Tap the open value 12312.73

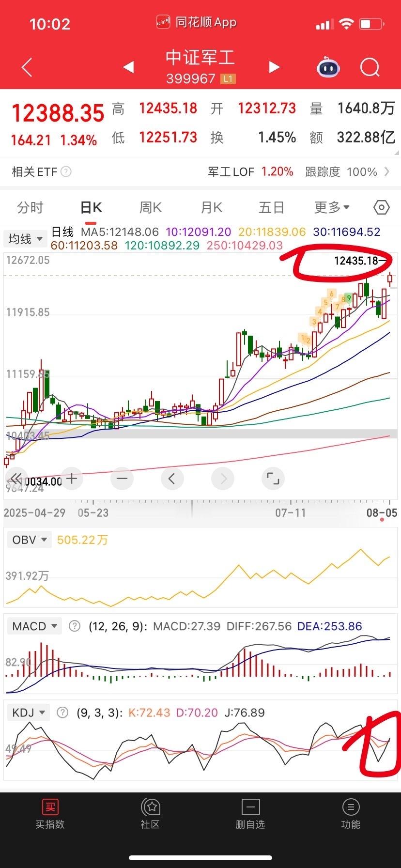pos(266,108)
